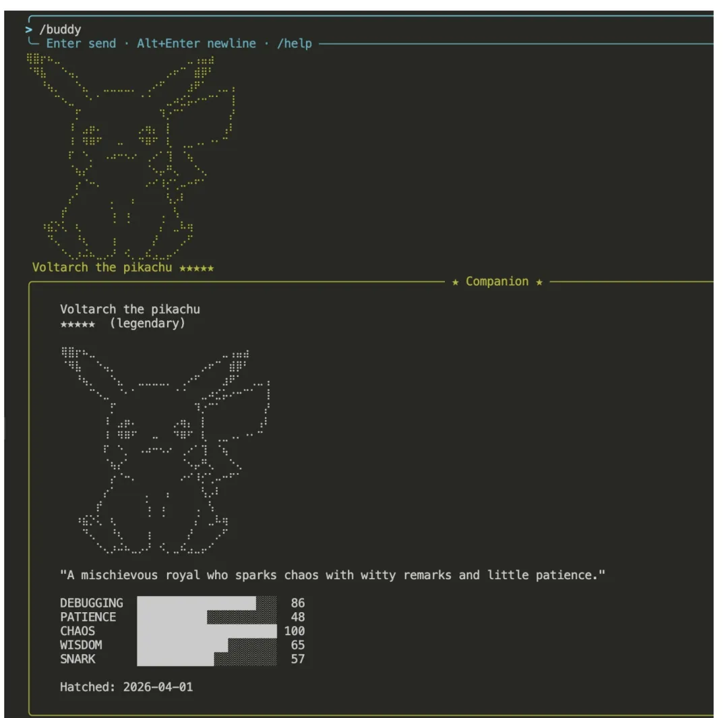Click the SNARK stat bar

pos(207,659)
